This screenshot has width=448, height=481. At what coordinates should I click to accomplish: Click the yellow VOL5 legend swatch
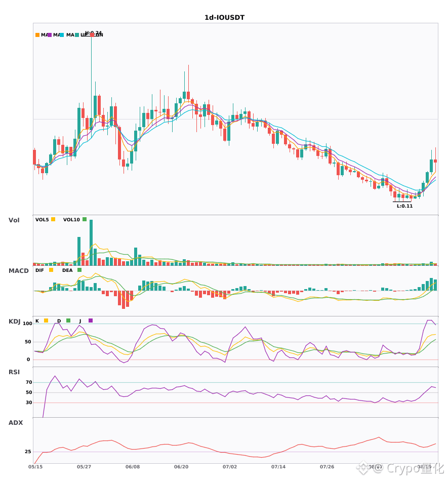(x=53, y=219)
